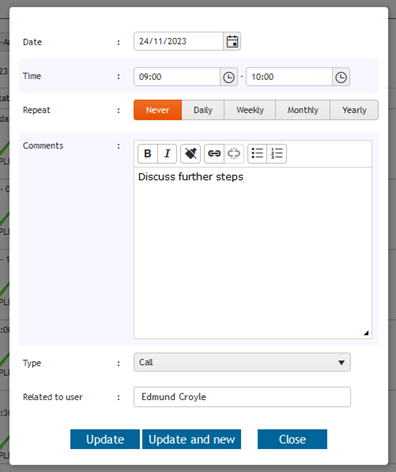Open the end time clock picker
The image size is (396, 472).
(x=341, y=77)
